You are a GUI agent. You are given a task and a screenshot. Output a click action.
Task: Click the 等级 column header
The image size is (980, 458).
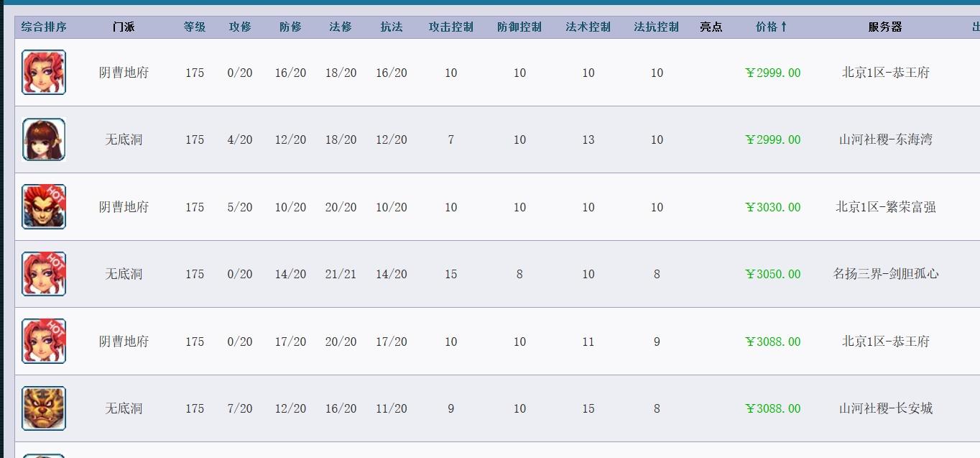(x=195, y=27)
